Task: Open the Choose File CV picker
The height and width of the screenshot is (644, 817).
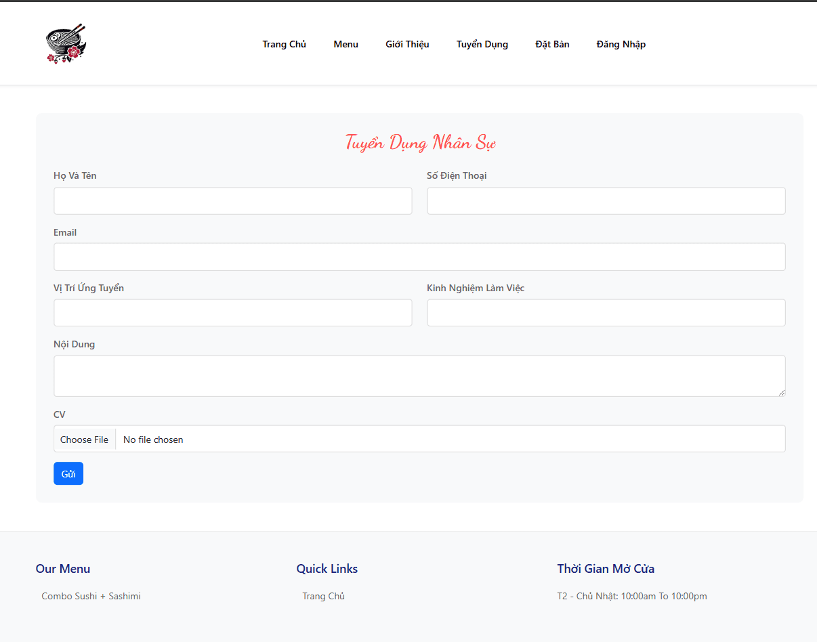Action: coord(84,439)
